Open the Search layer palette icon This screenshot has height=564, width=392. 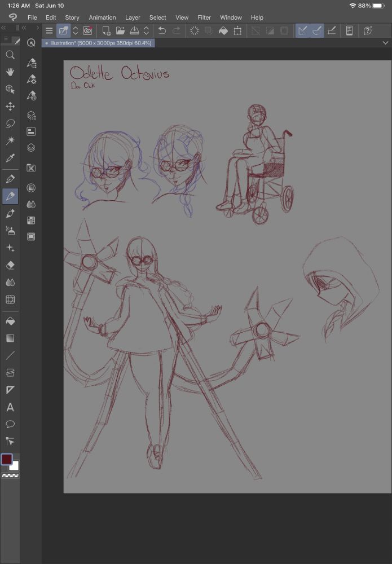(31, 116)
